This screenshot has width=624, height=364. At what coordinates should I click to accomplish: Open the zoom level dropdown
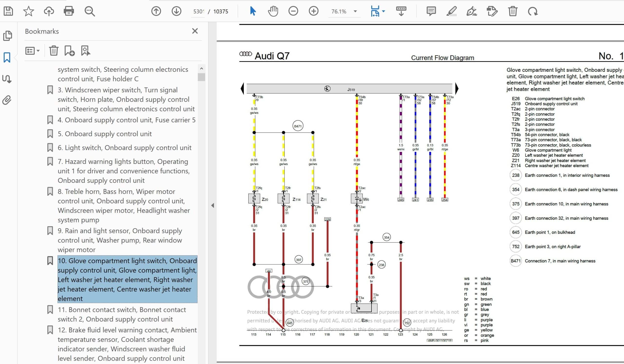tap(355, 11)
